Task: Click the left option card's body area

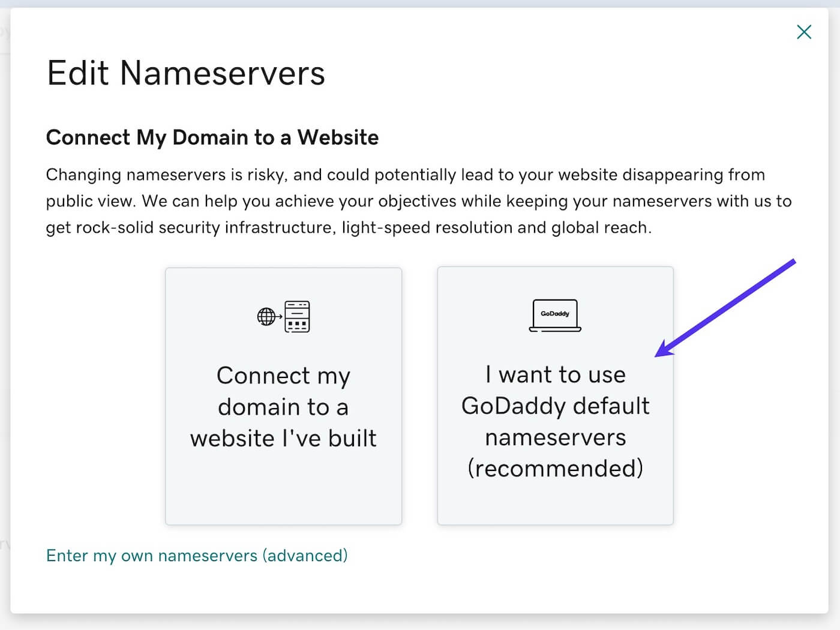Action: [x=283, y=396]
